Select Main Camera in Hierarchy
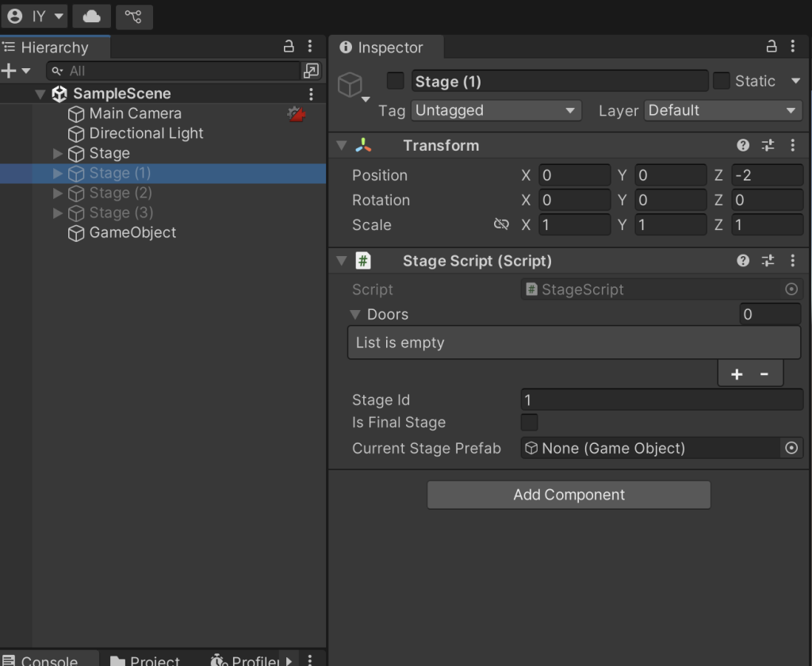Viewport: 812px width, 666px height. (x=135, y=113)
